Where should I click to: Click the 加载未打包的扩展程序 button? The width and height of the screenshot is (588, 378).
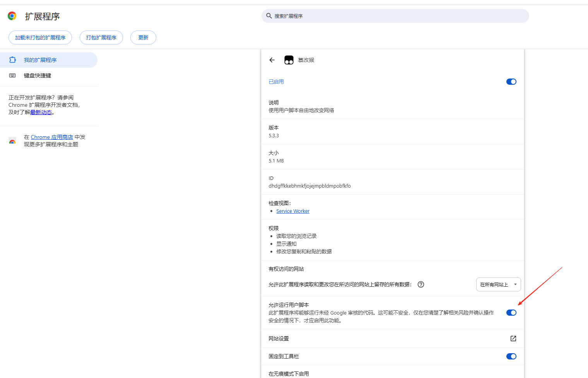point(40,37)
